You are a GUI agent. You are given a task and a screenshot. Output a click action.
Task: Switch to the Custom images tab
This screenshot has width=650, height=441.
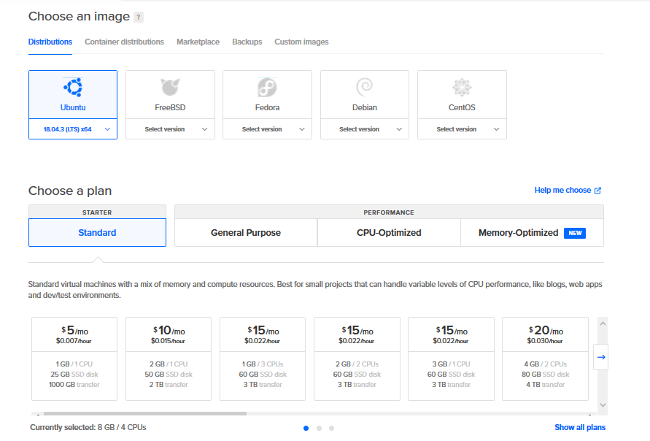tap(301, 42)
